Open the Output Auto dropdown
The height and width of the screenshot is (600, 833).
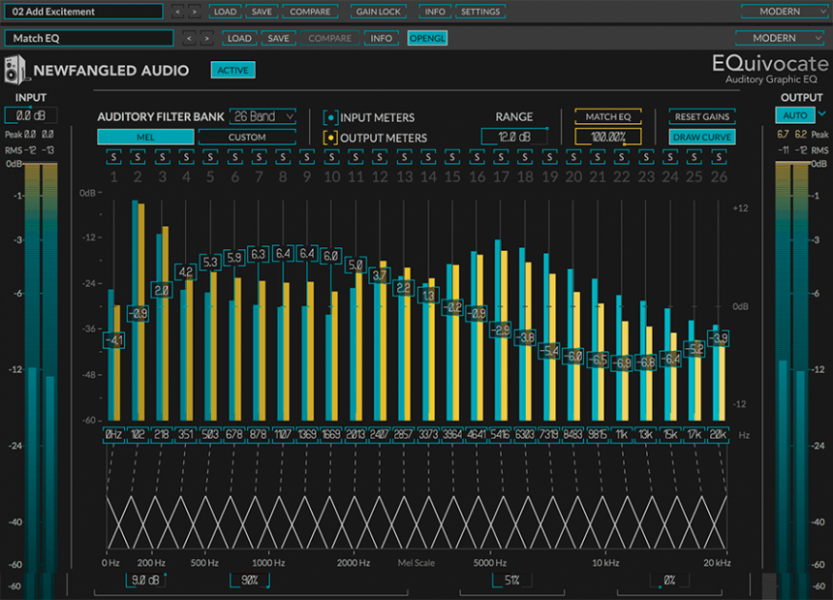pos(797,114)
